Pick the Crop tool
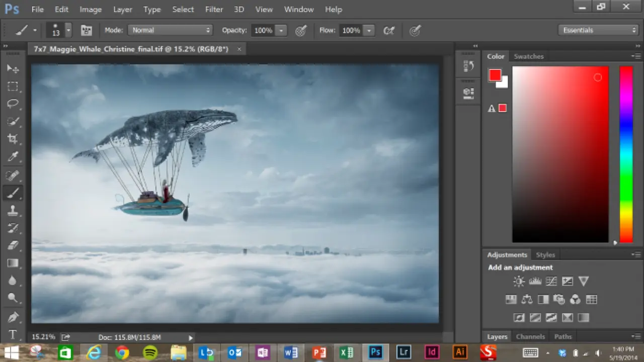 (13, 139)
